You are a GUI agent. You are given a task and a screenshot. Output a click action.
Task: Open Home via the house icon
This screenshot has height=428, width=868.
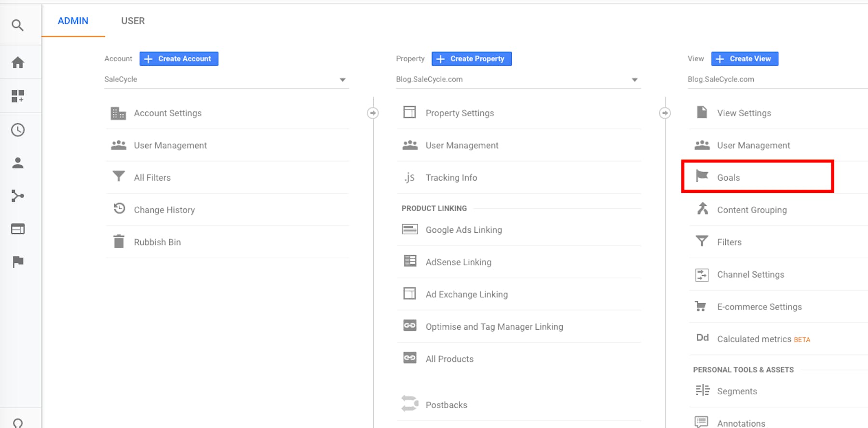pyautogui.click(x=18, y=62)
